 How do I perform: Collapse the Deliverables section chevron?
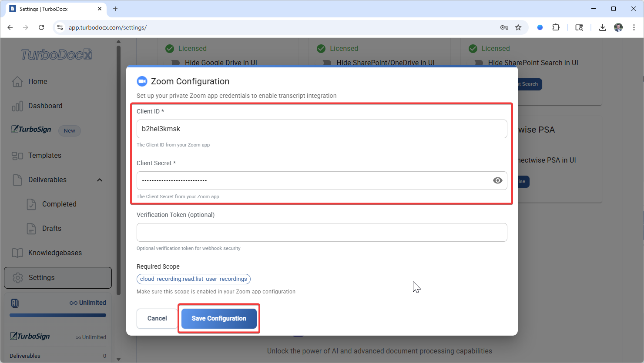(100, 180)
